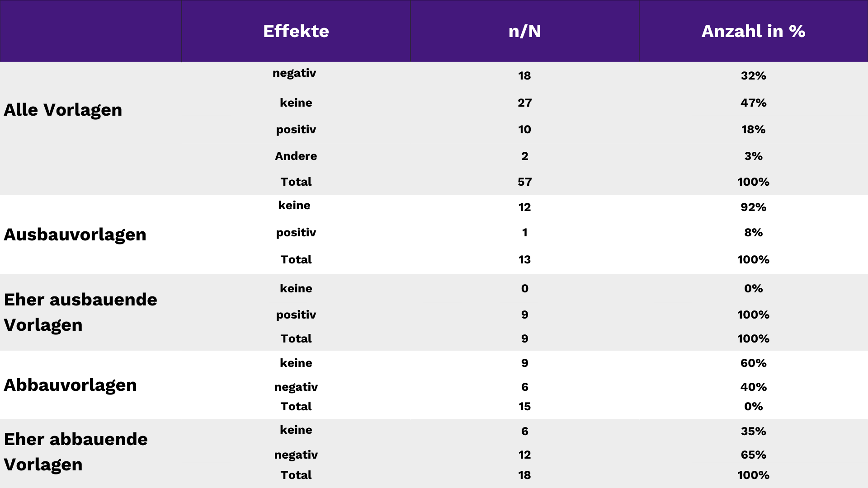Viewport: 868px width, 488px height.
Task: Click the 'Anzahl in %' column header
Action: coord(753,31)
